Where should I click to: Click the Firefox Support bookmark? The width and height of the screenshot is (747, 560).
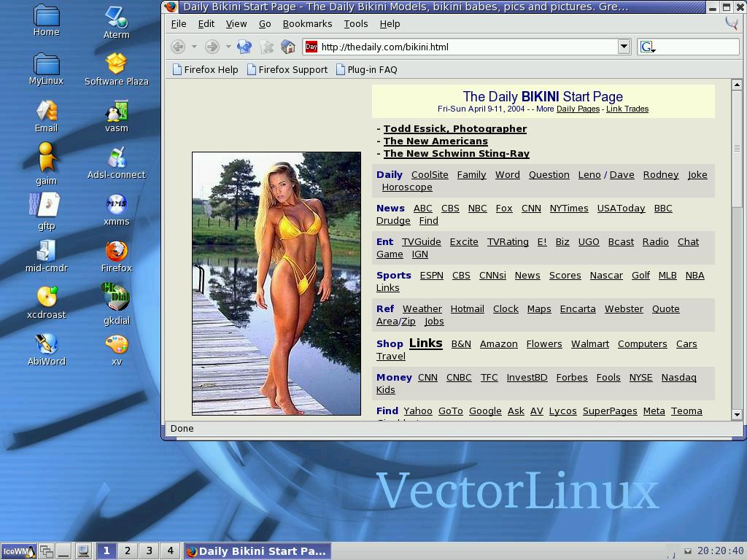(x=287, y=69)
